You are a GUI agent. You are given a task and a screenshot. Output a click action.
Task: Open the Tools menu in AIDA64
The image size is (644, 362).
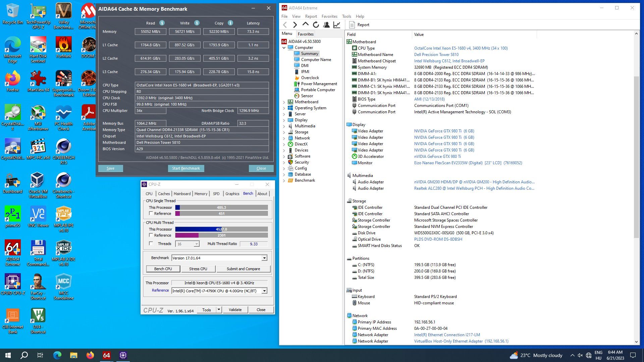[346, 16]
